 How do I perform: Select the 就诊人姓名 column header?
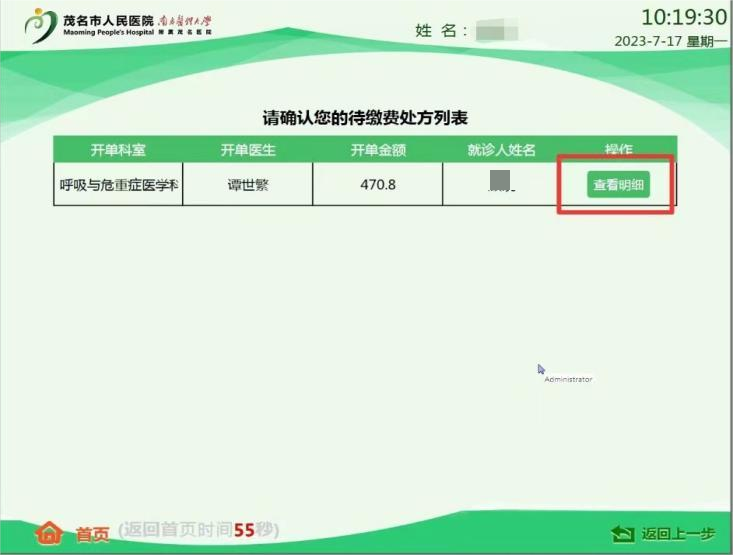[502, 150]
